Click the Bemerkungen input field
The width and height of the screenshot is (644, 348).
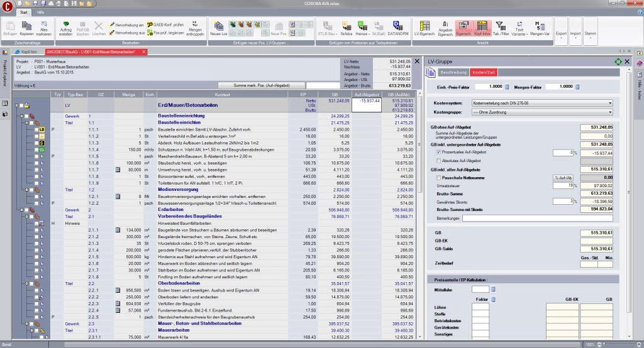click(536, 218)
